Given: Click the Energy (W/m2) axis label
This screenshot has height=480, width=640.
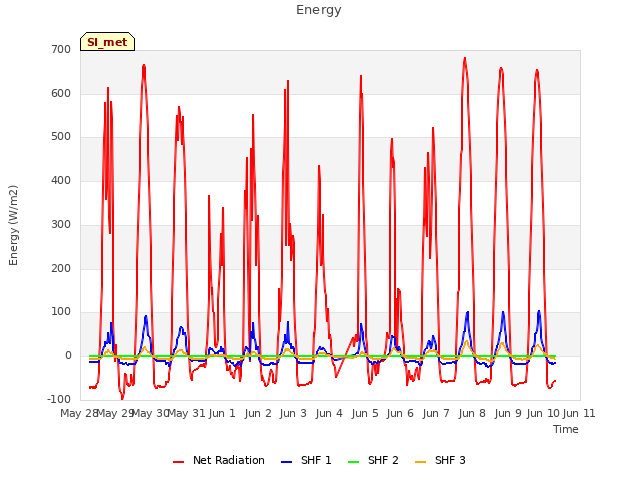Looking at the screenshot, I should [x=13, y=225].
